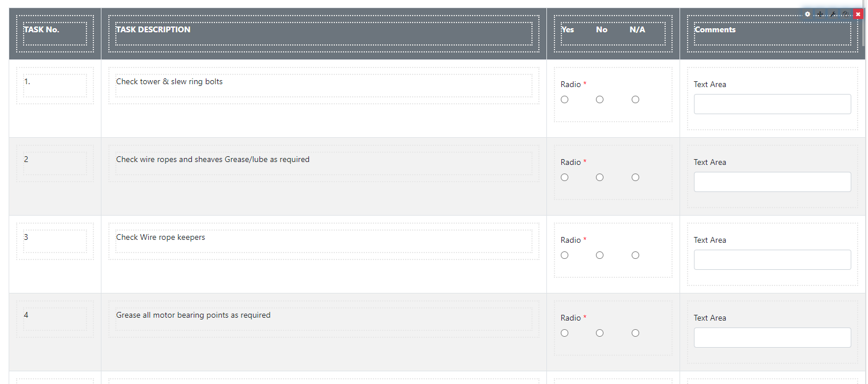Viewport: 868px width, 384px height.
Task: Click 'Text Area' label in task 4 row
Action: (x=710, y=318)
